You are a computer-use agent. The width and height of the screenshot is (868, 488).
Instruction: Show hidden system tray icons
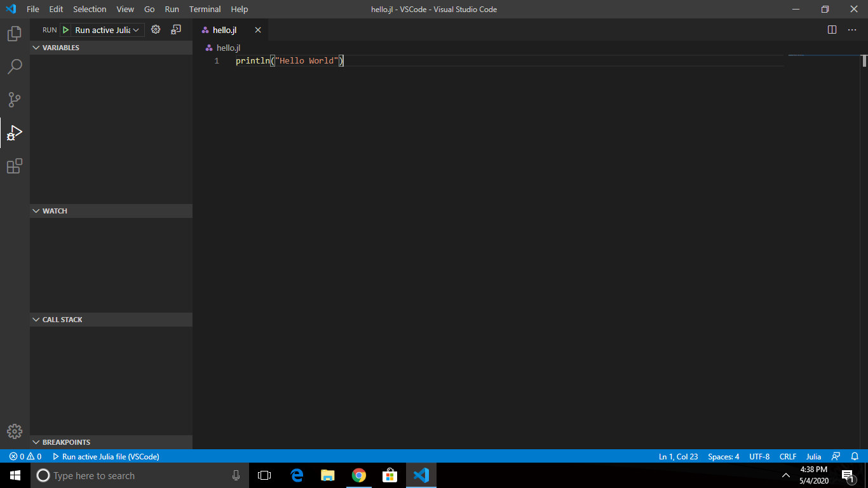pos(786,475)
